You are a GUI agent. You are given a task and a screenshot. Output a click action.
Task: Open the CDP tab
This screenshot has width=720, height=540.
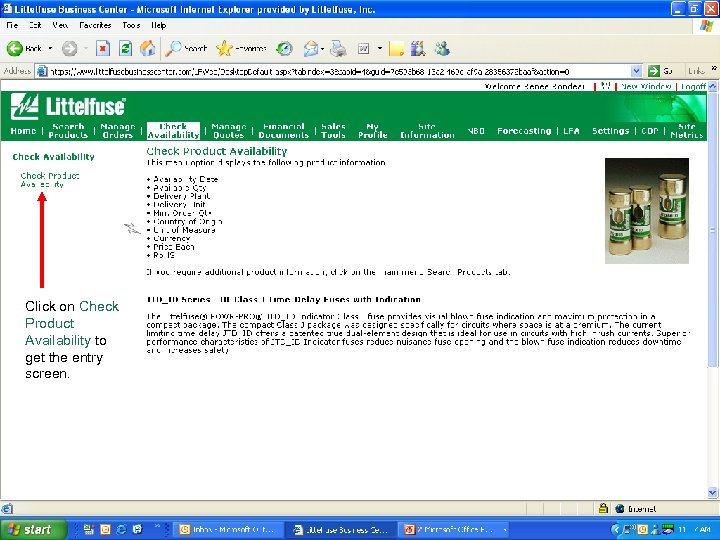pyautogui.click(x=649, y=131)
